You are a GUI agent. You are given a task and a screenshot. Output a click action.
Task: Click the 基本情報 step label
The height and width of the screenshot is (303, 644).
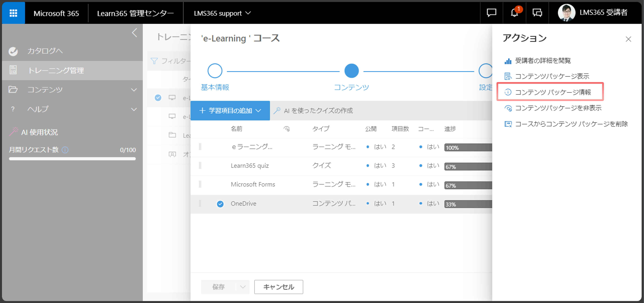pos(215,87)
